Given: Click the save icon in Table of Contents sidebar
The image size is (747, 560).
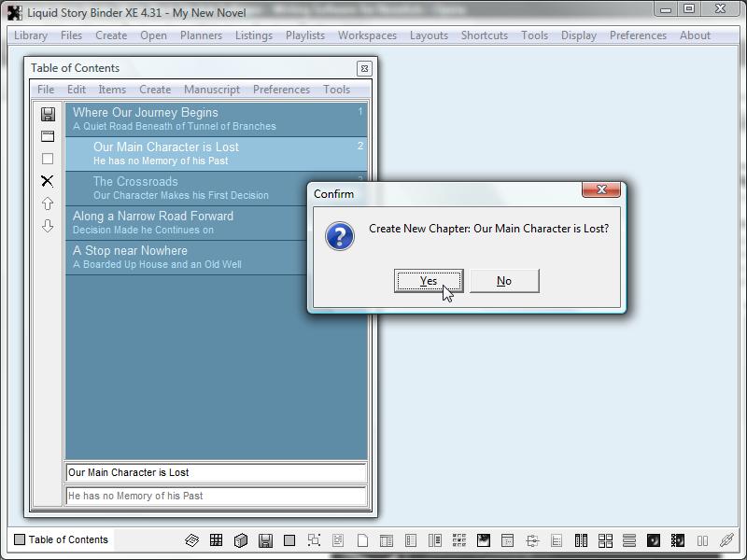Looking at the screenshot, I should [48, 114].
